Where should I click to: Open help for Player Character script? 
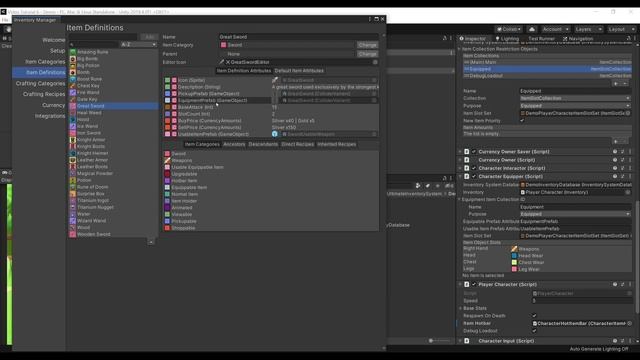coord(615,284)
